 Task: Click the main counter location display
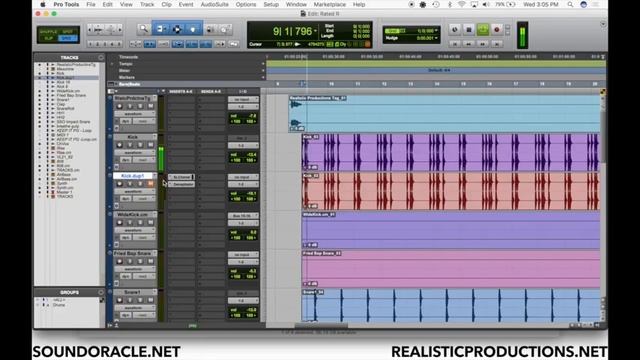click(x=292, y=31)
